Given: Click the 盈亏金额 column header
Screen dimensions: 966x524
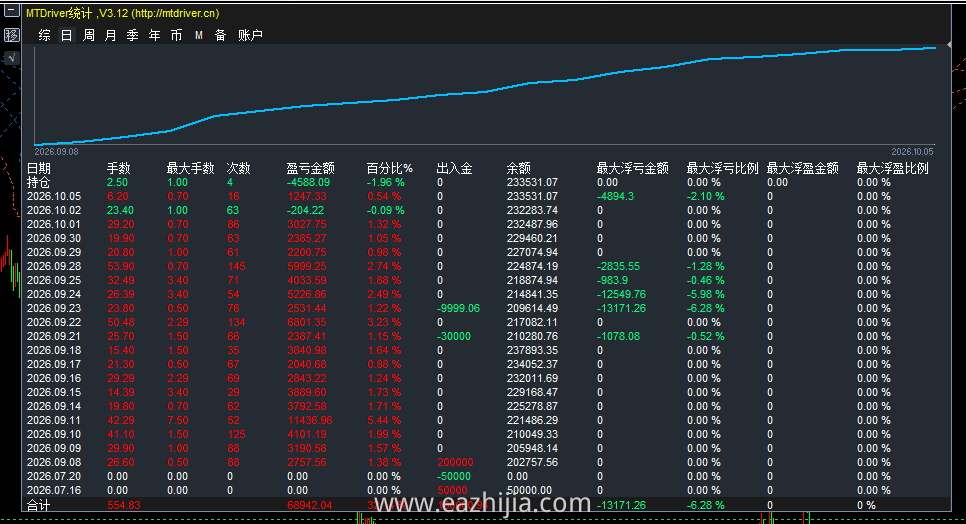Looking at the screenshot, I should point(310,168).
